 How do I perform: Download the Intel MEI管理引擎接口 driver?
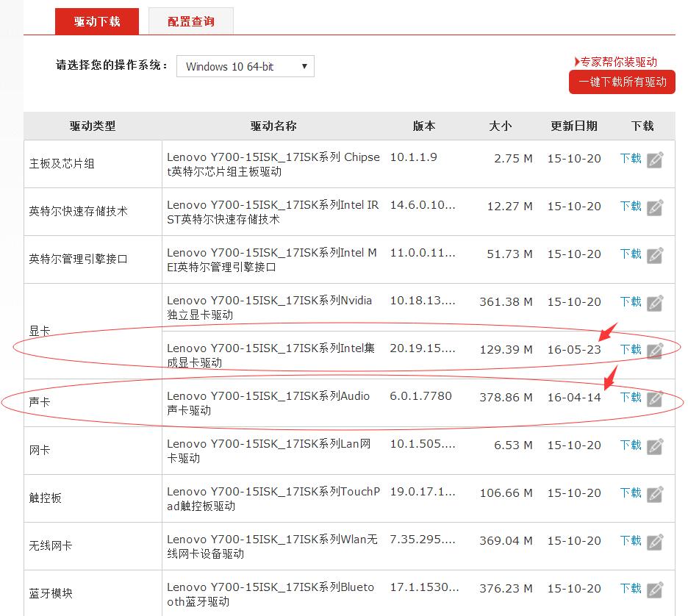[631, 254]
